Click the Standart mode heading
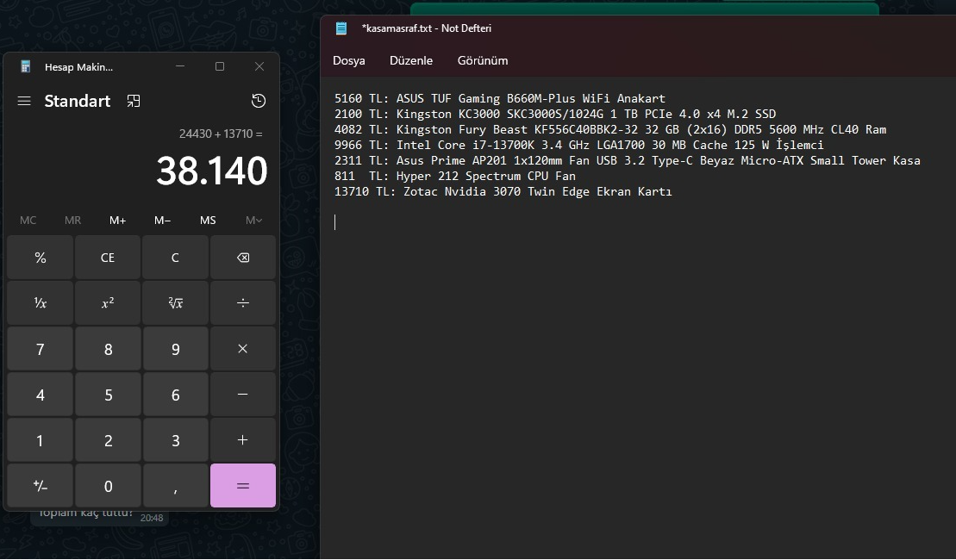The image size is (956, 560). pos(78,101)
